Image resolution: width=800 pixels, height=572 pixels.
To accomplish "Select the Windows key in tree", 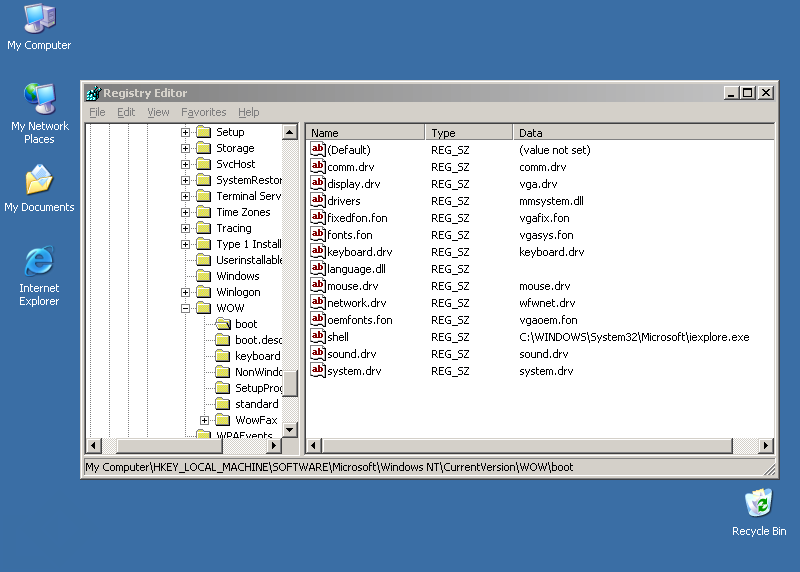I will click(238, 276).
